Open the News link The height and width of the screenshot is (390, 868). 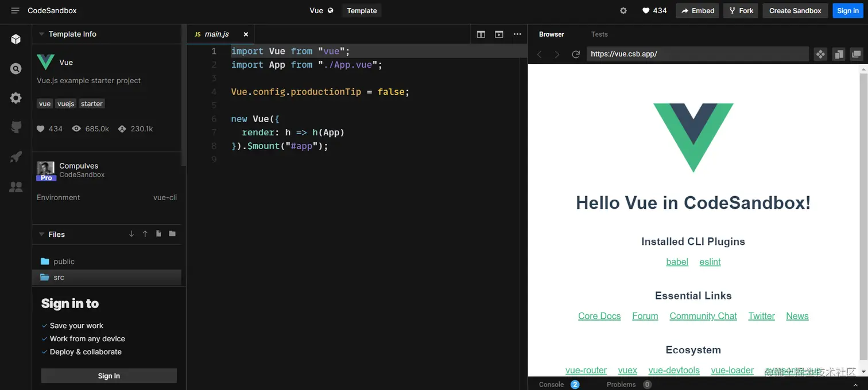point(797,316)
